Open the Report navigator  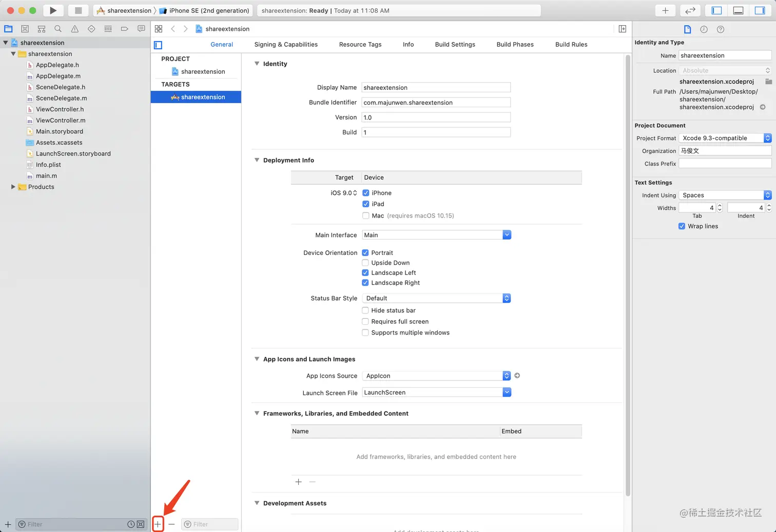point(141,29)
